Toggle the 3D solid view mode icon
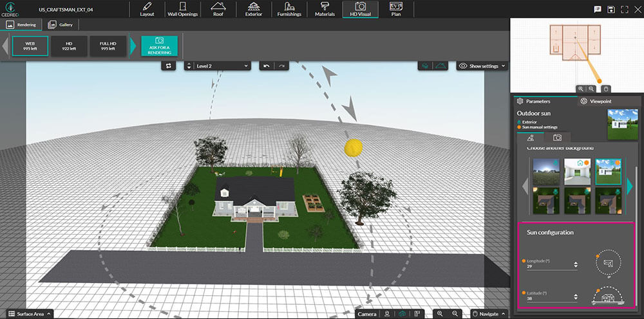This screenshot has width=644, height=319. pyautogui.click(x=424, y=66)
